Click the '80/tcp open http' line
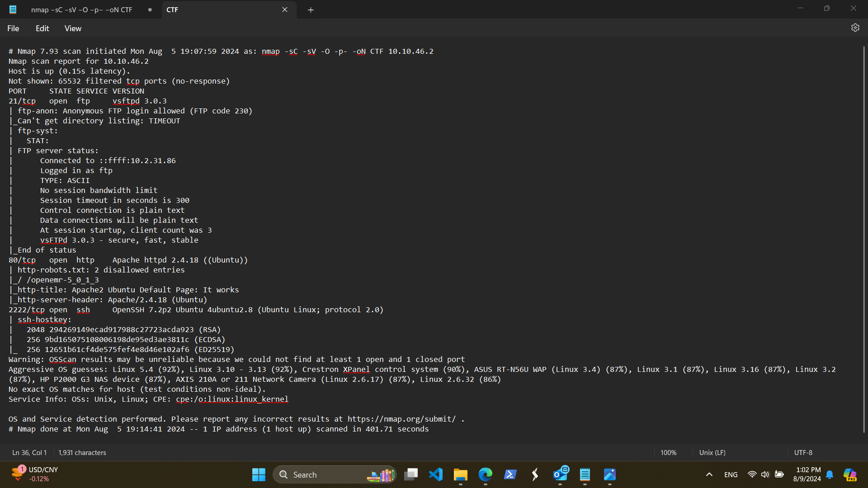 [128, 260]
